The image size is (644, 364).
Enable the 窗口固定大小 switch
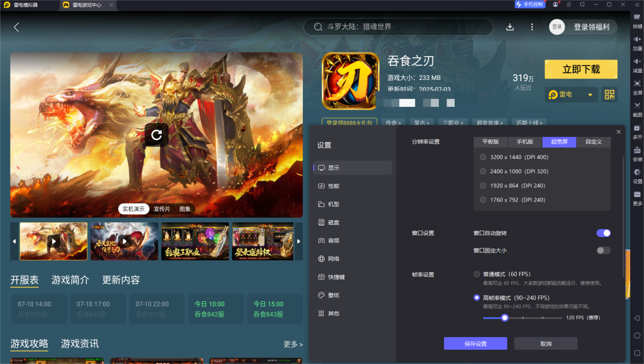tap(603, 250)
